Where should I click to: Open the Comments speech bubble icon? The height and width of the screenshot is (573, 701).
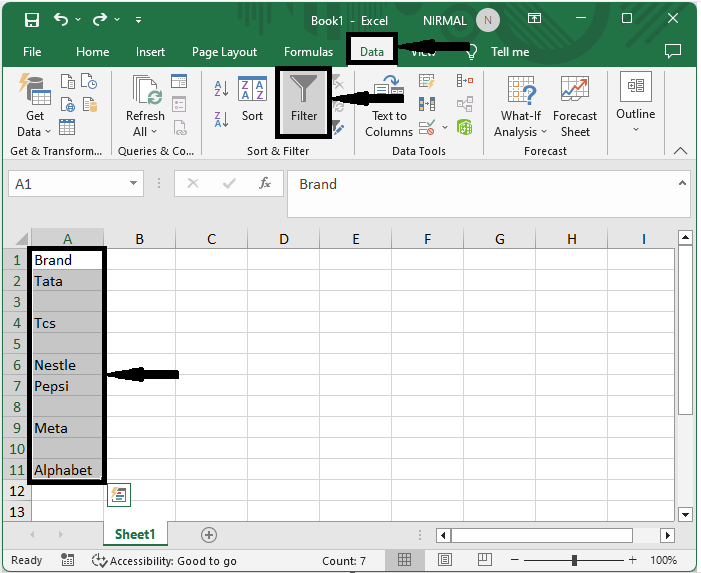673,51
